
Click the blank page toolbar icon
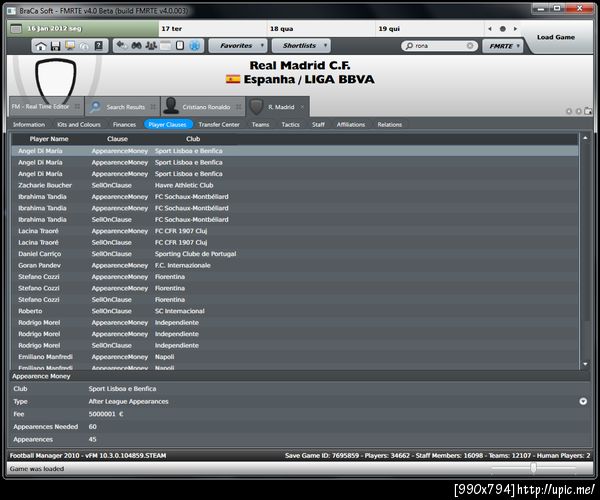pyautogui.click(x=180, y=46)
